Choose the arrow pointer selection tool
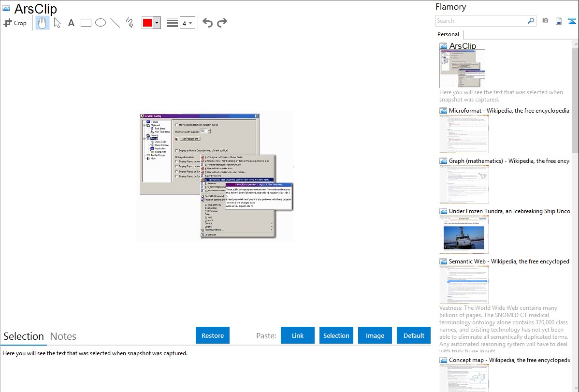This screenshot has height=392, width=579. (57, 23)
